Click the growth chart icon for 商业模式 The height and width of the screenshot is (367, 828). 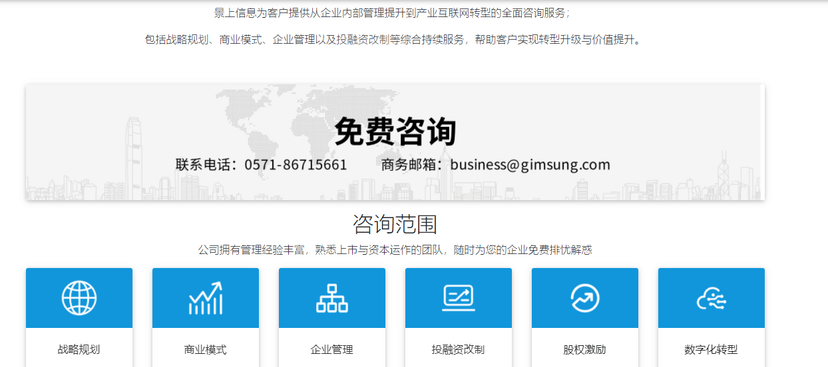[x=205, y=298]
